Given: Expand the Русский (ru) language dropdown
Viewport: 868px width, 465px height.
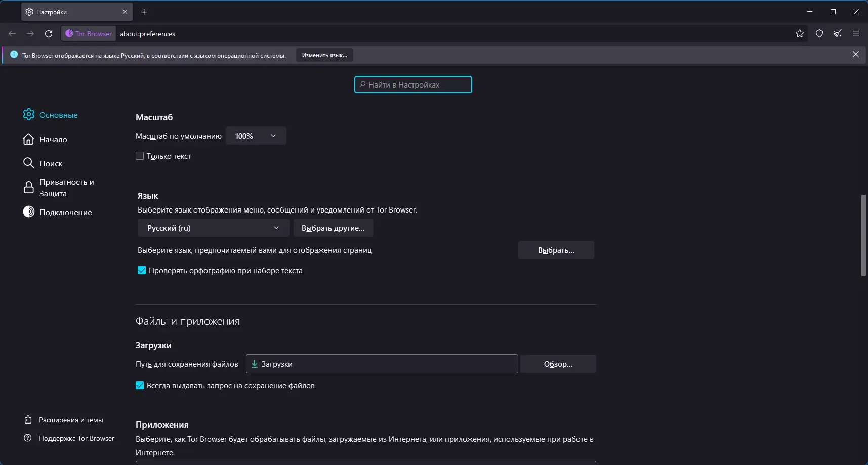Looking at the screenshot, I should coord(213,228).
